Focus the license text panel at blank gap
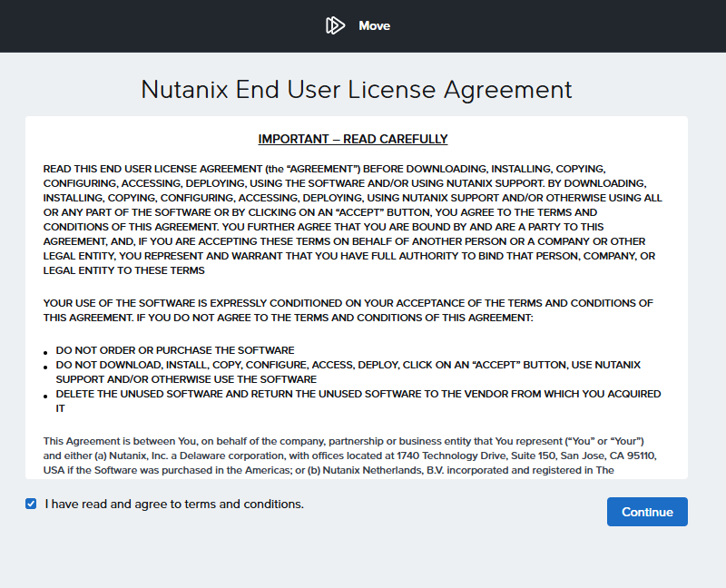This screenshot has width=726, height=588. pyautogui.click(x=363, y=286)
